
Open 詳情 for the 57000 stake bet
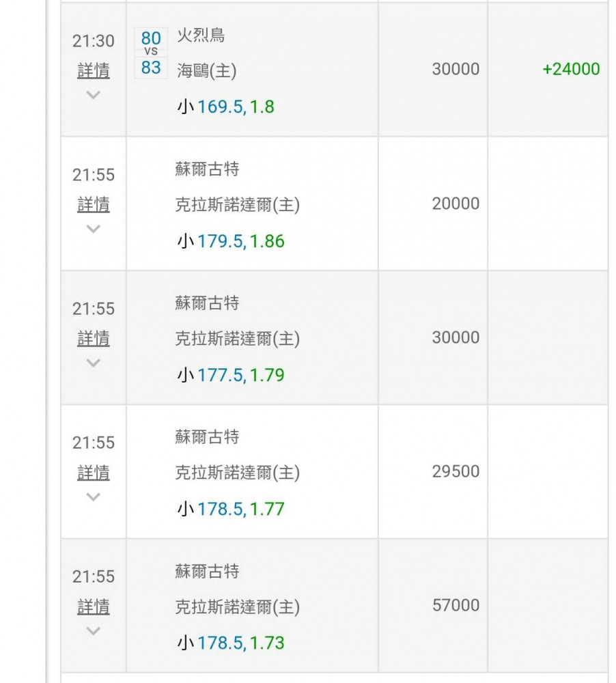click(x=94, y=607)
